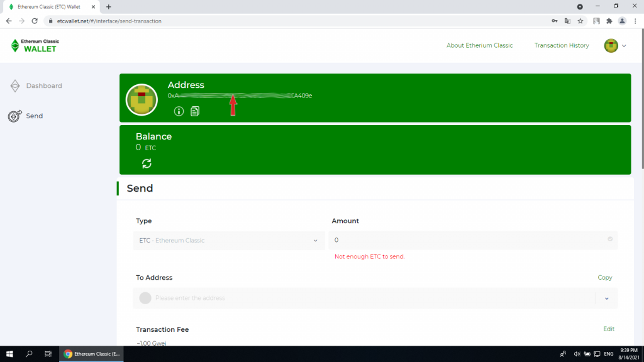This screenshot has width=644, height=362.
Task: Open the About Etherium Classic link
Action: tap(479, 45)
